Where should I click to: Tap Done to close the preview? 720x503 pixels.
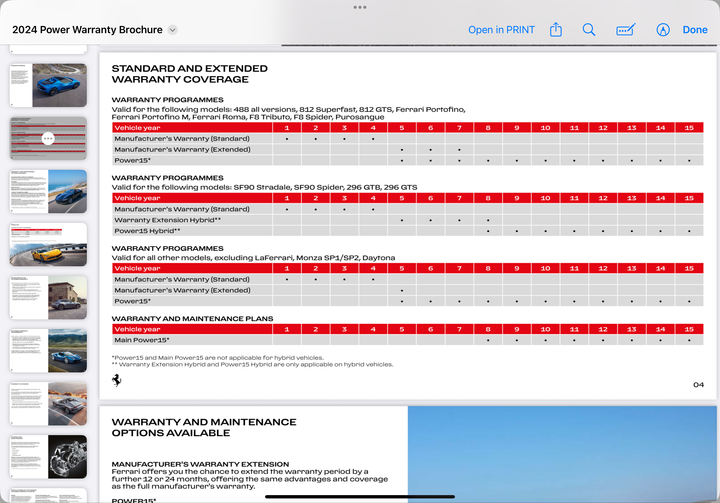[695, 30]
